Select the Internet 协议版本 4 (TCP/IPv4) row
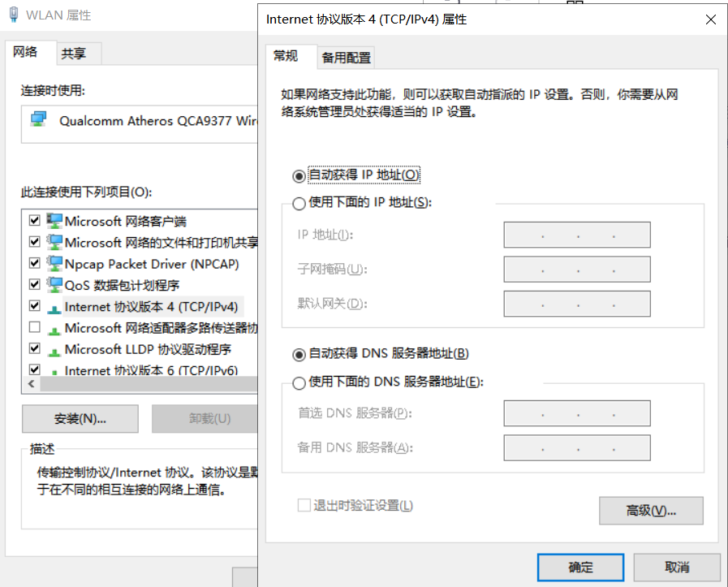Image resolution: width=728 pixels, height=587 pixels. pyautogui.click(x=151, y=307)
